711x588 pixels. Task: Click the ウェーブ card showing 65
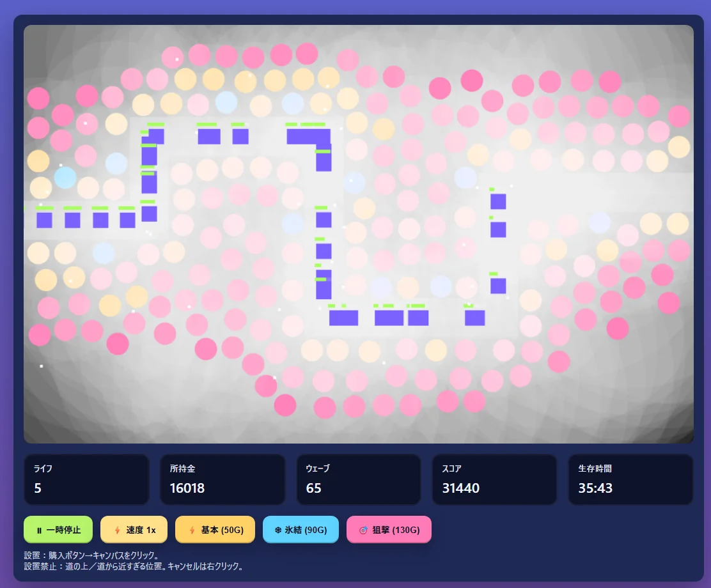pos(359,479)
